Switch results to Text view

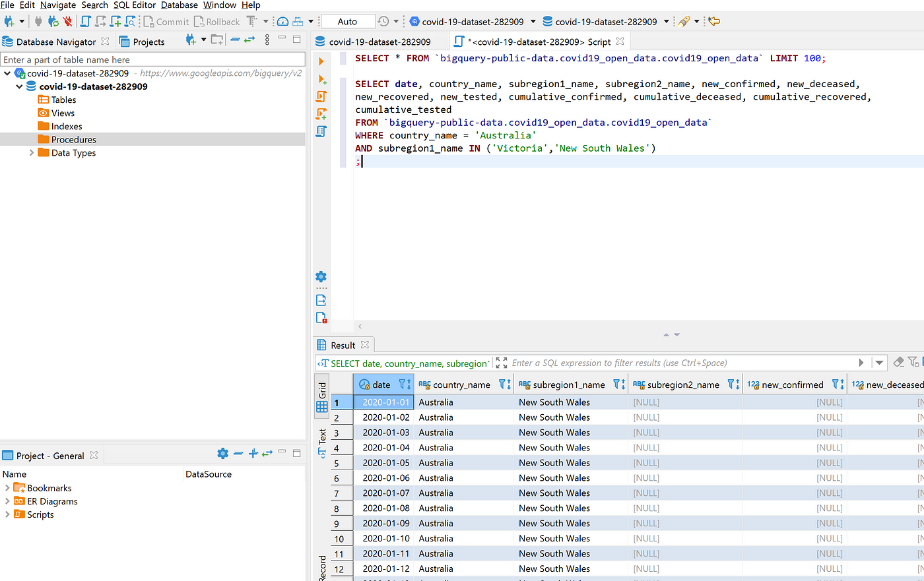(322, 443)
